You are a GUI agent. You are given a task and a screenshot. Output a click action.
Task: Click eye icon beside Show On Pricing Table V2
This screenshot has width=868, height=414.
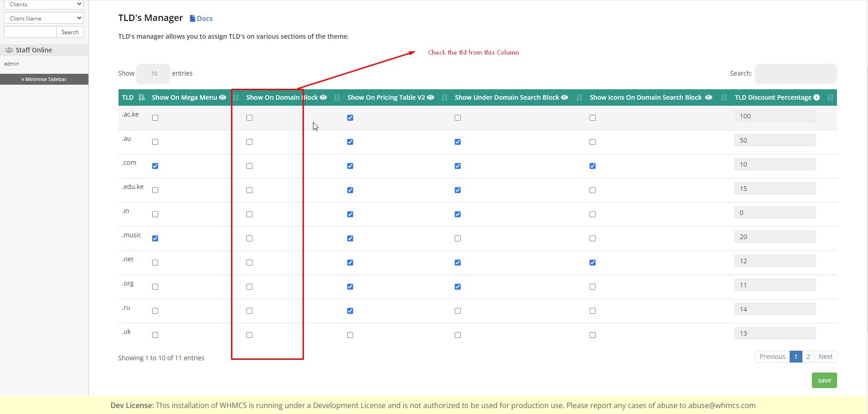tap(431, 97)
